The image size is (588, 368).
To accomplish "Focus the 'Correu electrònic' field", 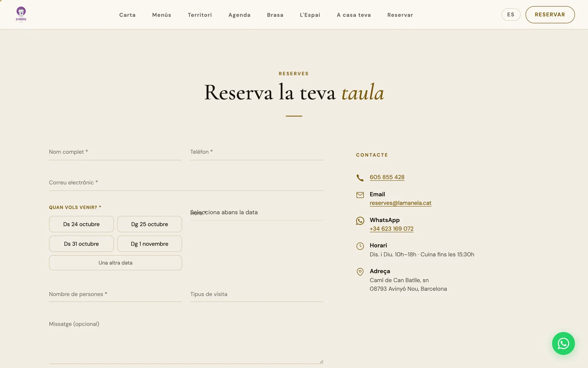I will pos(186,183).
